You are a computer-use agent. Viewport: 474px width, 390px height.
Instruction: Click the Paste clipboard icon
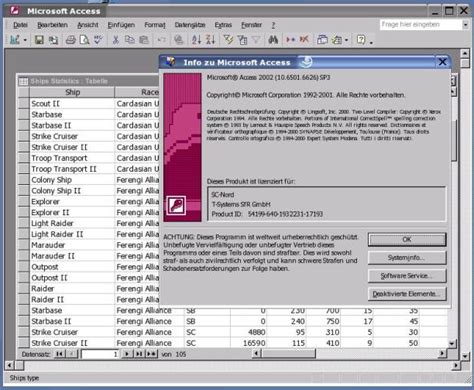tap(144, 40)
